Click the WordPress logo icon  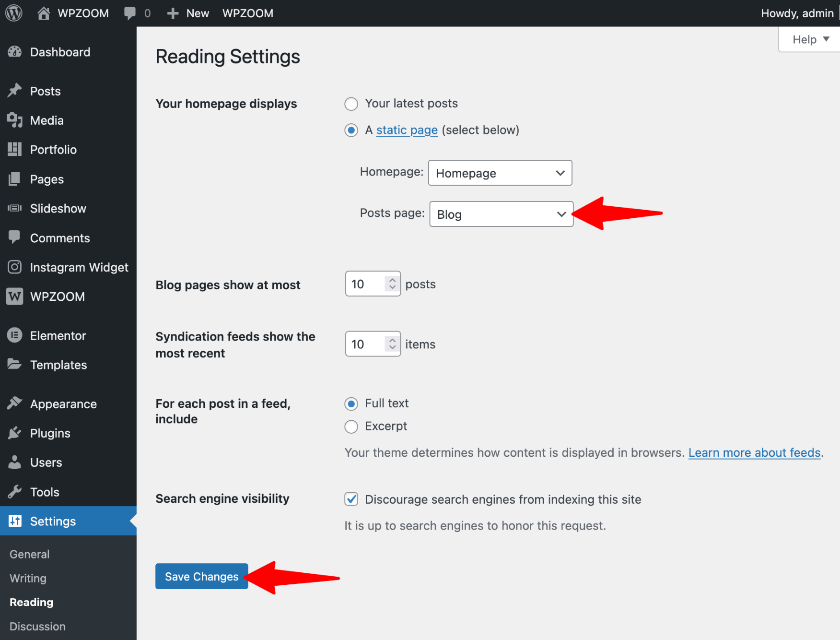[14, 13]
